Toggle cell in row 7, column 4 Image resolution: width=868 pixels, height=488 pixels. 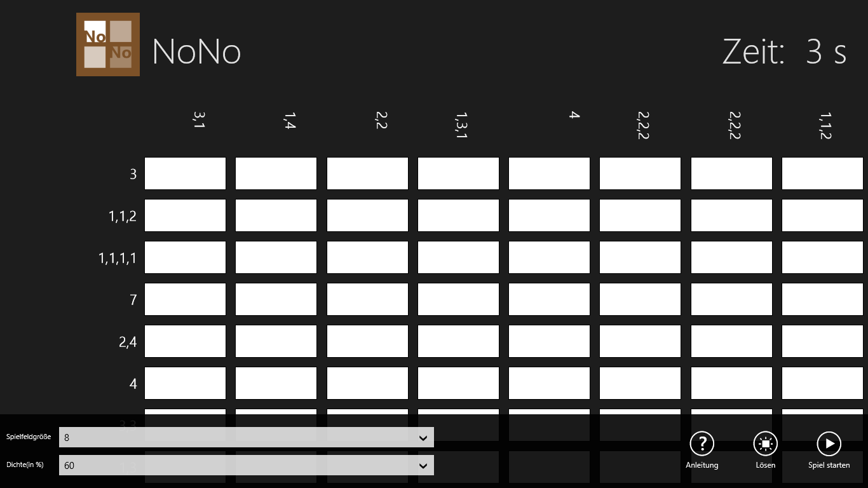549,299
